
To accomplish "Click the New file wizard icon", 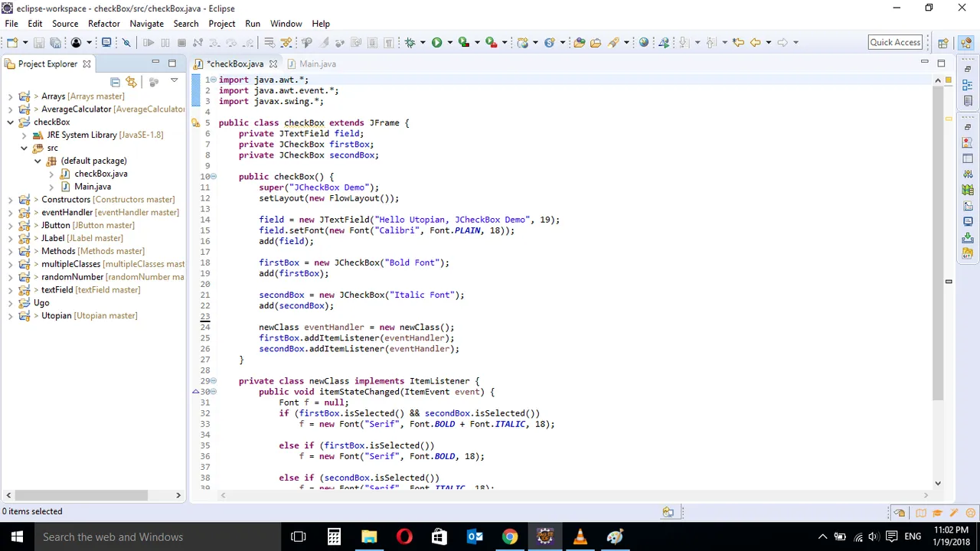I will pyautogui.click(x=12, y=43).
